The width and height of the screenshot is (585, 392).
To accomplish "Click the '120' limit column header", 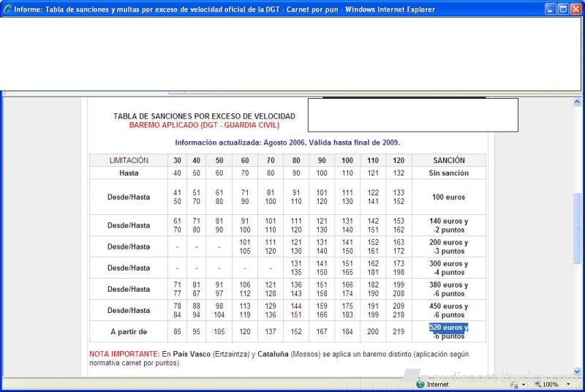I will (x=399, y=160).
